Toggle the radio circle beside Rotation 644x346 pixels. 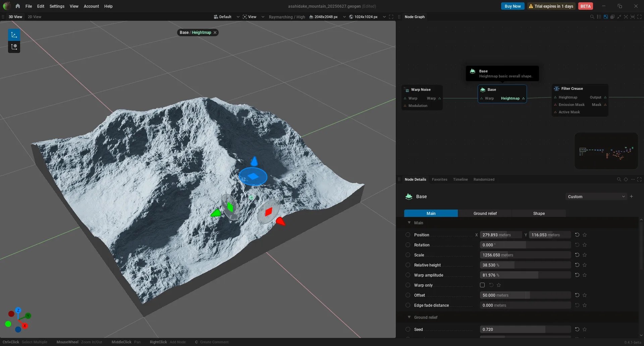[x=408, y=245]
